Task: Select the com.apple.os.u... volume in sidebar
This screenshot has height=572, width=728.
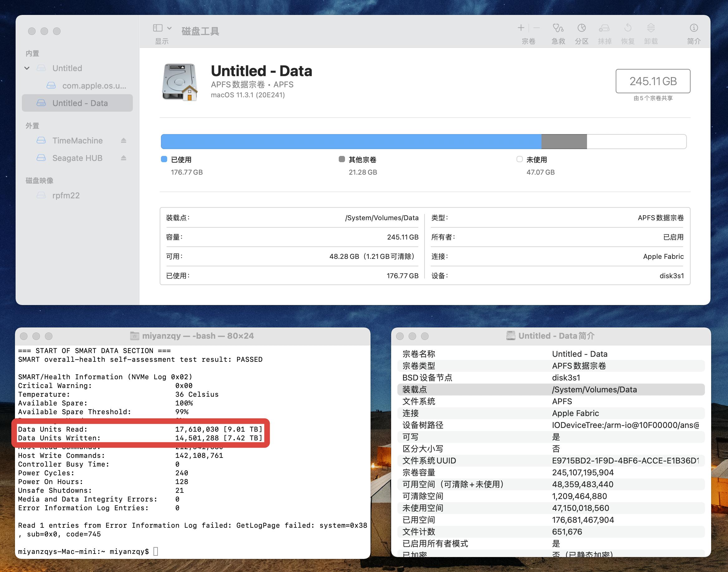Action: (x=94, y=86)
